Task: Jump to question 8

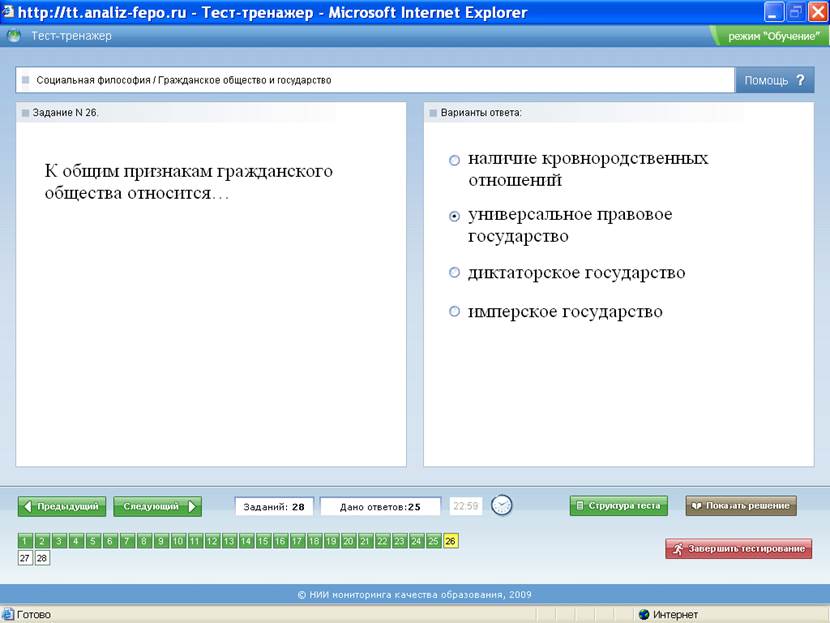Action: (x=143, y=541)
